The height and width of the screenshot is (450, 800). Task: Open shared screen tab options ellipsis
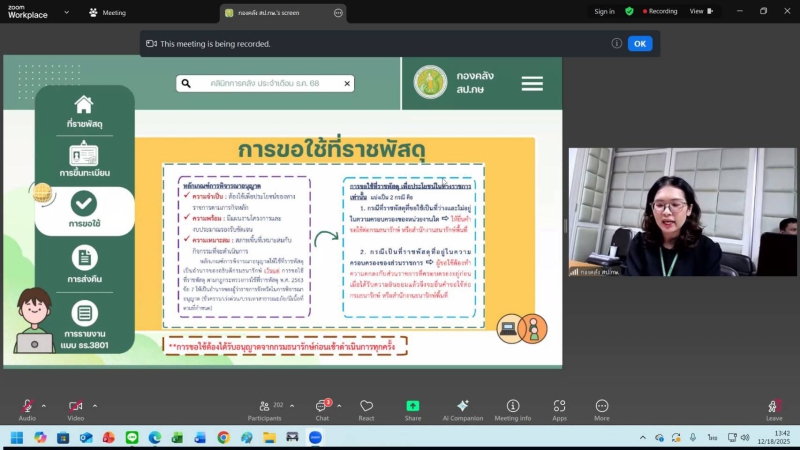coord(338,12)
